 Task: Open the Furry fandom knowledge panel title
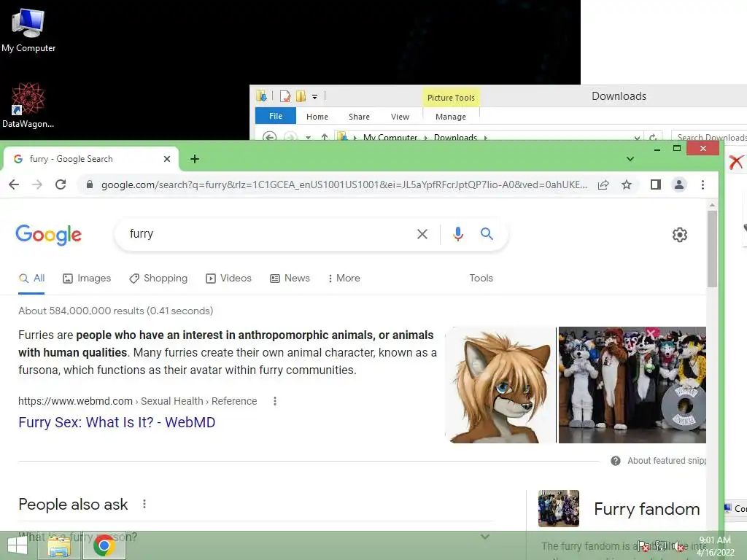[647, 509]
